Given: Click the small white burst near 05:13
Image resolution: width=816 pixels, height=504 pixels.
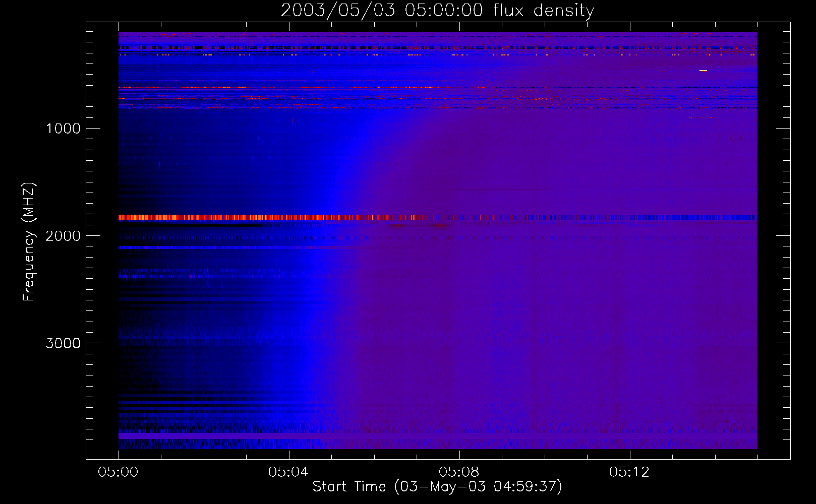Looking at the screenshot, I should pos(703,71).
